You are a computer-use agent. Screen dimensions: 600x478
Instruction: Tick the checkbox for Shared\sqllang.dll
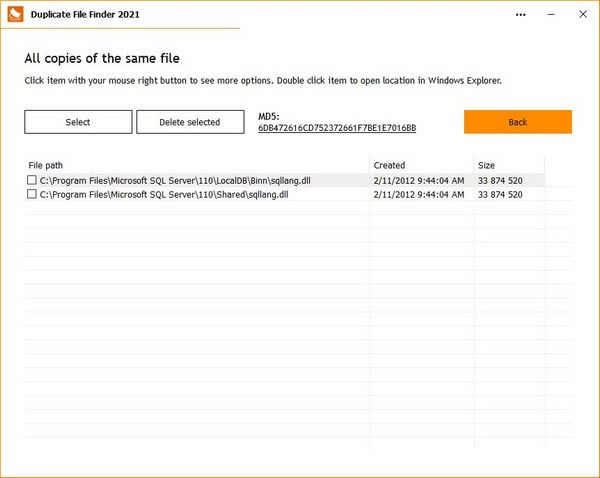point(32,195)
